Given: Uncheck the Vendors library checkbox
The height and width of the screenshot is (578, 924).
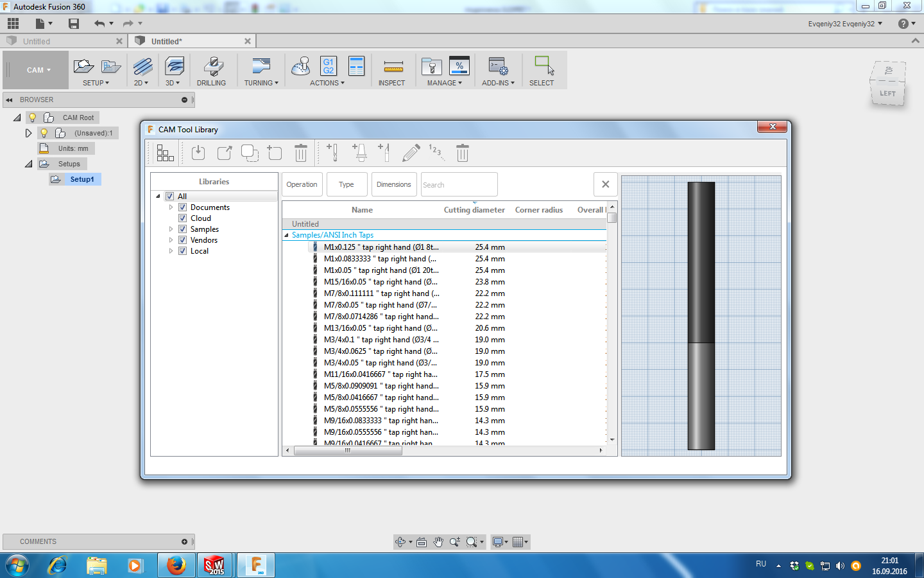Looking at the screenshot, I should point(182,240).
